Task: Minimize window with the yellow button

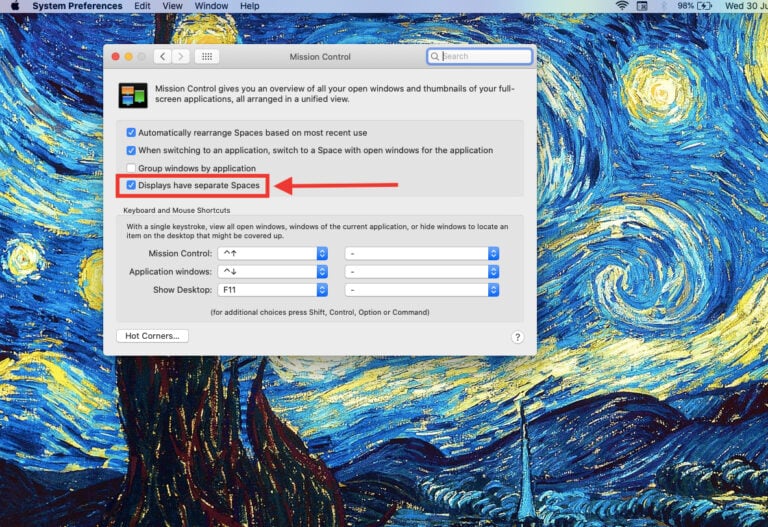Action: click(x=128, y=57)
